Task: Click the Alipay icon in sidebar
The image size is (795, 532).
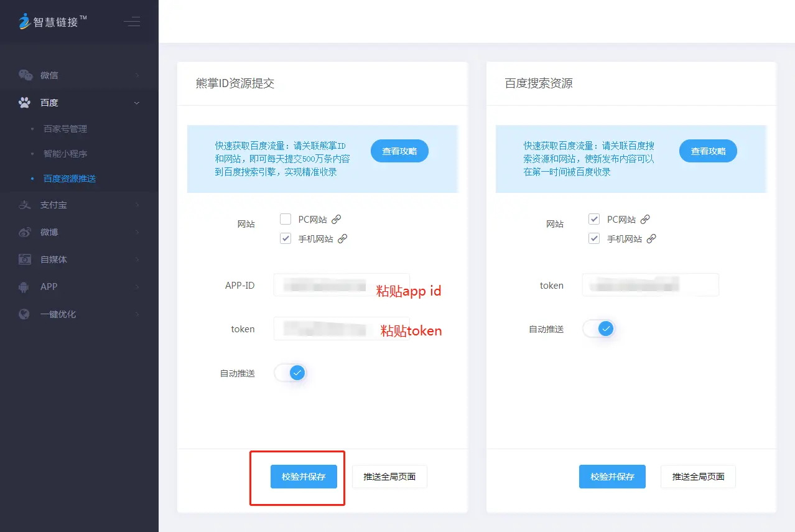Action: click(x=25, y=205)
